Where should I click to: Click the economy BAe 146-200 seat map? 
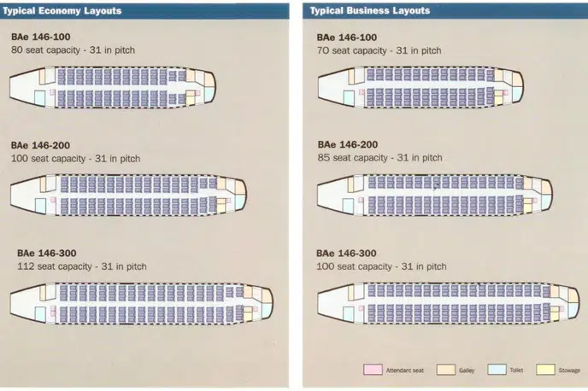[x=128, y=195]
